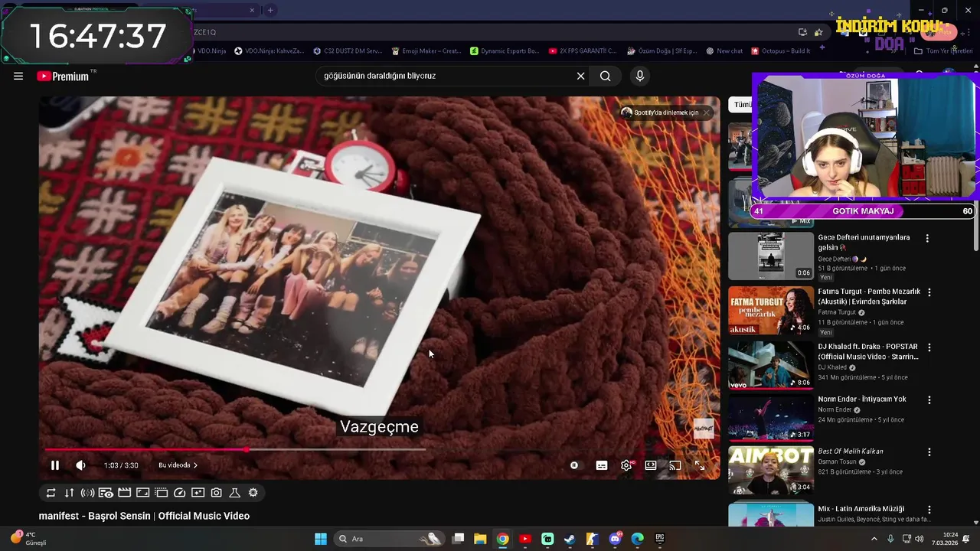
Task: Enter fullscreen with the fullscreen icon
Action: tap(700, 465)
